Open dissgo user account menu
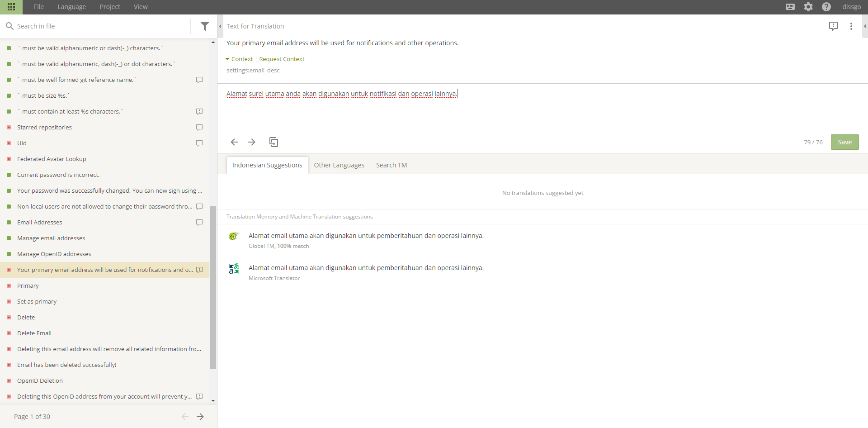 [x=852, y=7]
